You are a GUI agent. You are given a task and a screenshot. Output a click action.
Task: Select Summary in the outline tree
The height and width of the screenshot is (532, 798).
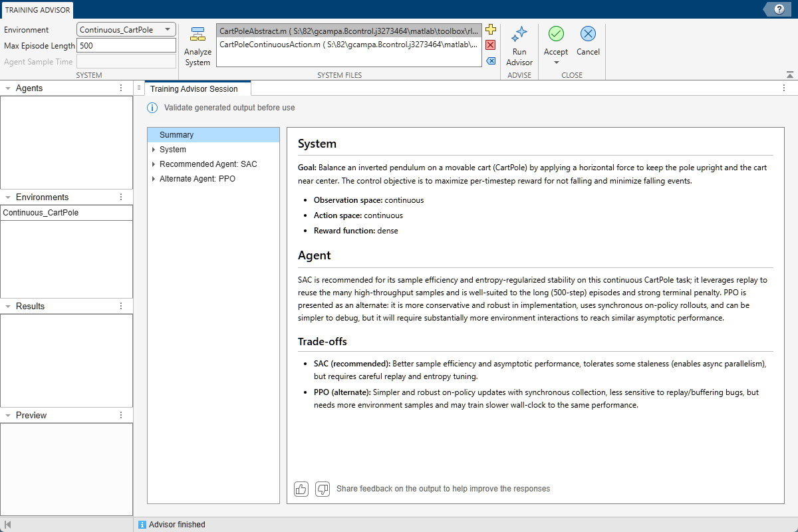(213, 135)
